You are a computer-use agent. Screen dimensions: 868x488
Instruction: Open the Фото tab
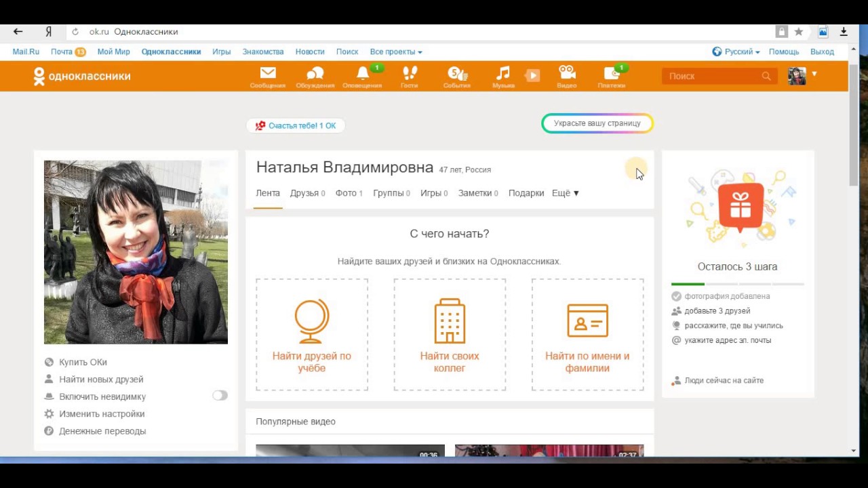(349, 193)
